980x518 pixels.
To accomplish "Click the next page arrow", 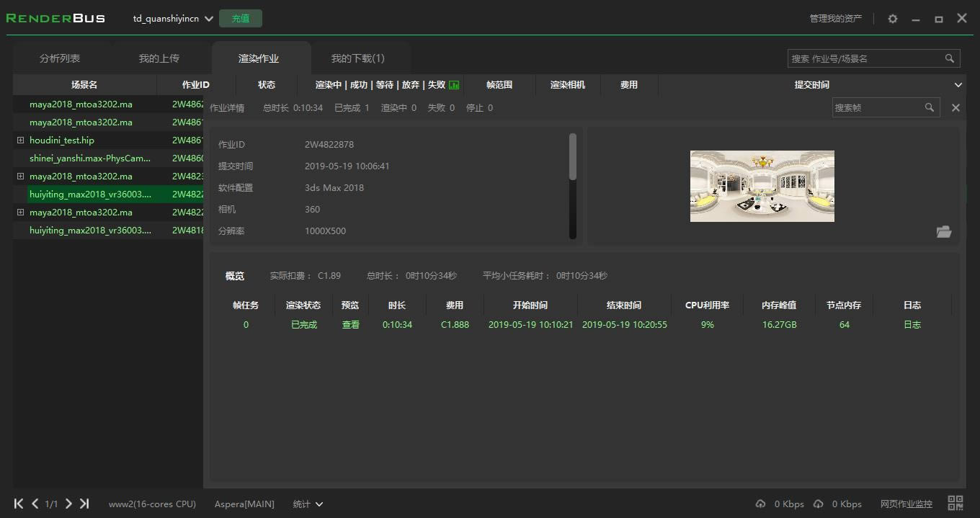I will coord(68,504).
